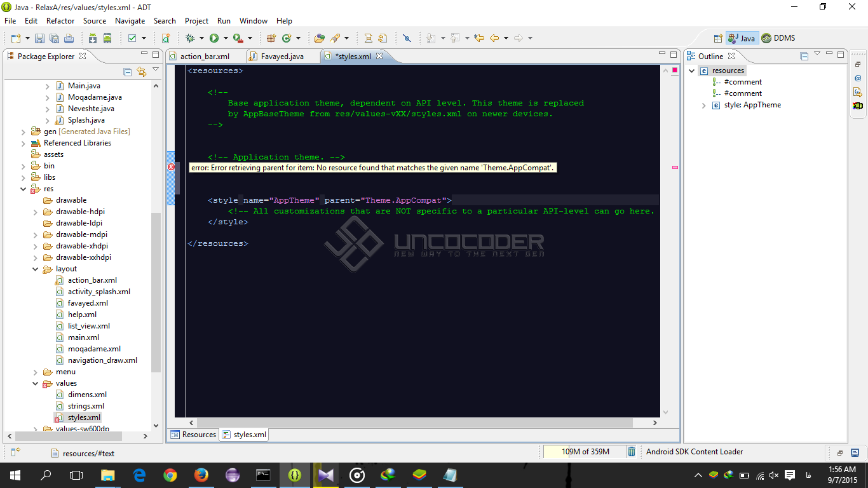Viewport: 868px width, 488px height.
Task: Click the Windows Start button
Action: tap(15, 475)
